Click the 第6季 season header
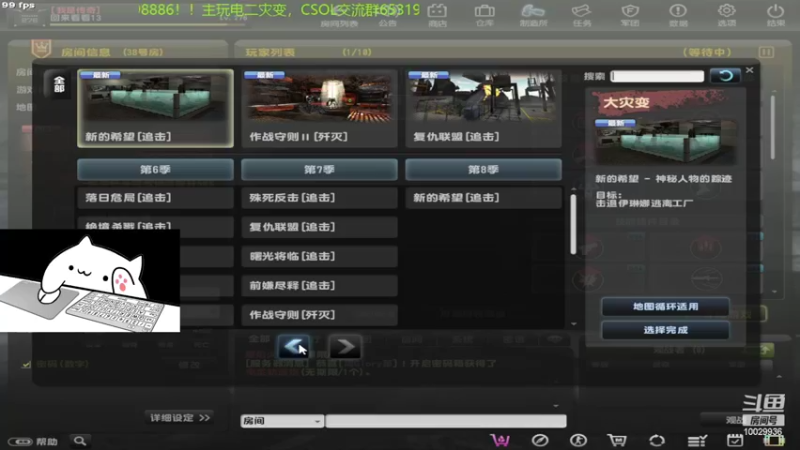 tap(156, 169)
